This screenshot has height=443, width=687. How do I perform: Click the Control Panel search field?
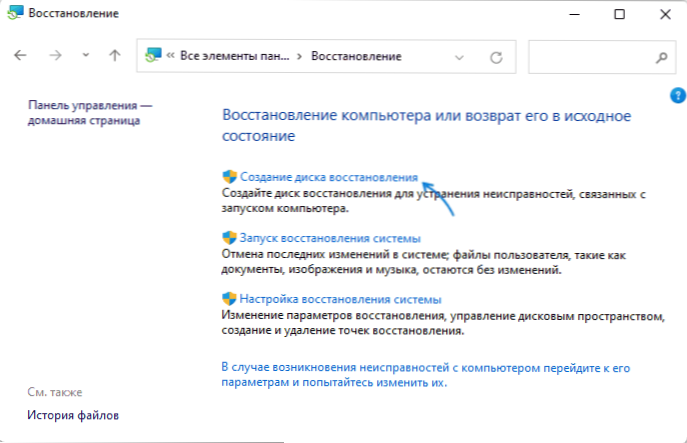[x=602, y=57]
